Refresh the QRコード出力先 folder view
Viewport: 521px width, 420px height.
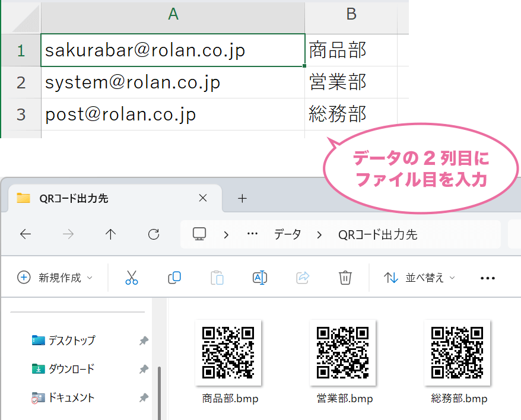click(154, 234)
